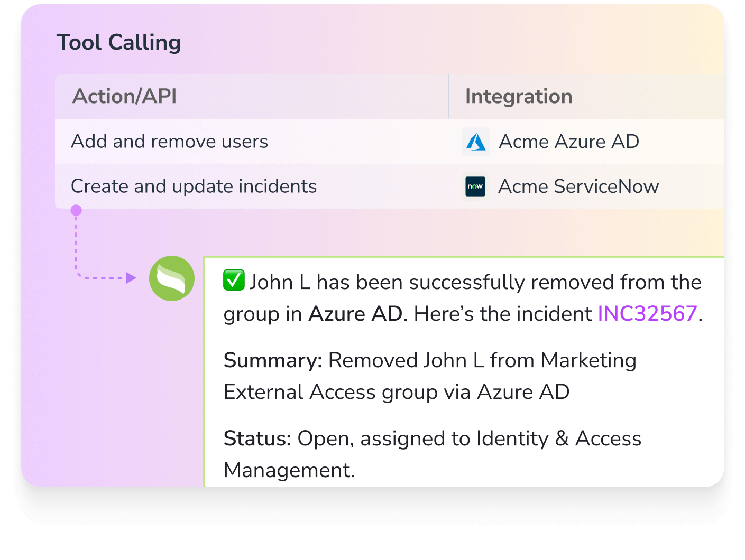This screenshot has width=745, height=560.
Task: Click the ServiceNow logo icon
Action: coord(475,186)
